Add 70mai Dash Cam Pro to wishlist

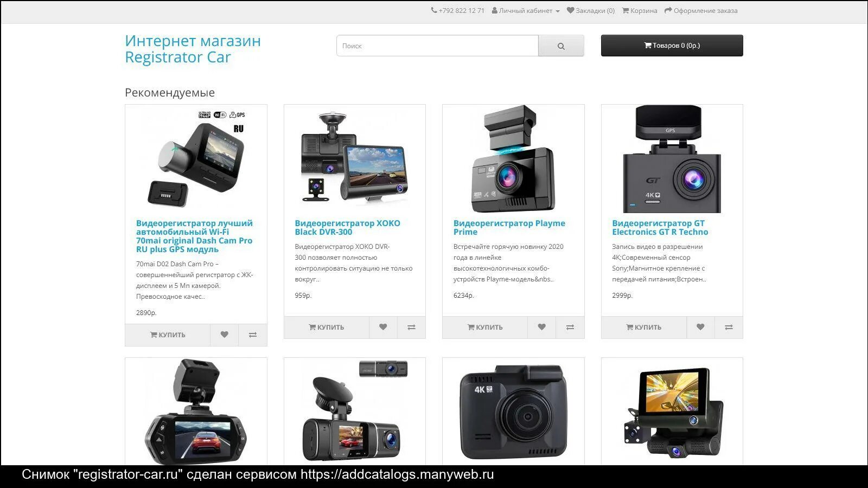pos(224,335)
